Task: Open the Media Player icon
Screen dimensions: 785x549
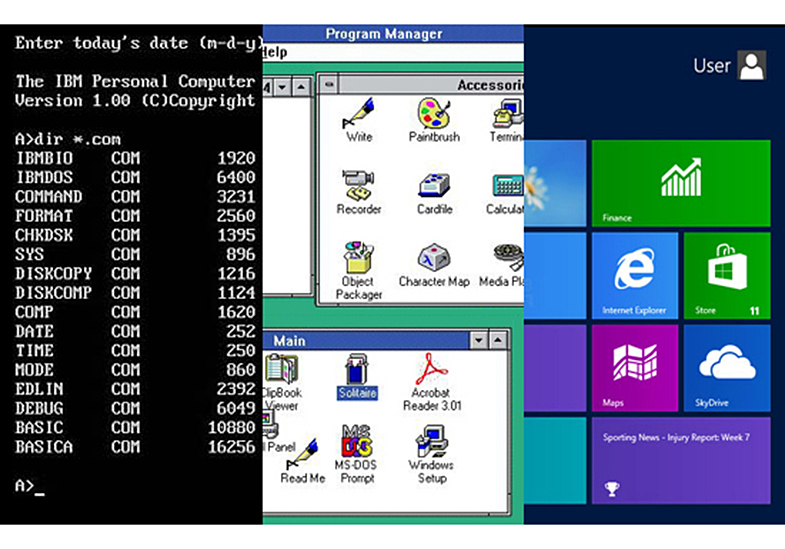Action: point(501,265)
